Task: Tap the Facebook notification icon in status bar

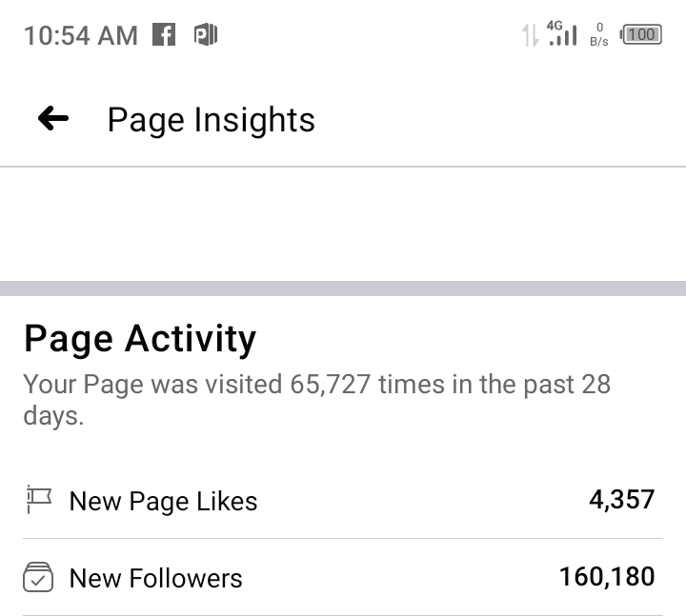Action: pyautogui.click(x=164, y=34)
